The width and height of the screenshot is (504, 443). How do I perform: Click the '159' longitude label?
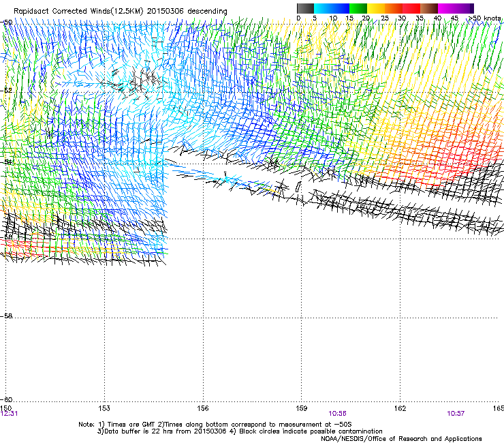302,408
